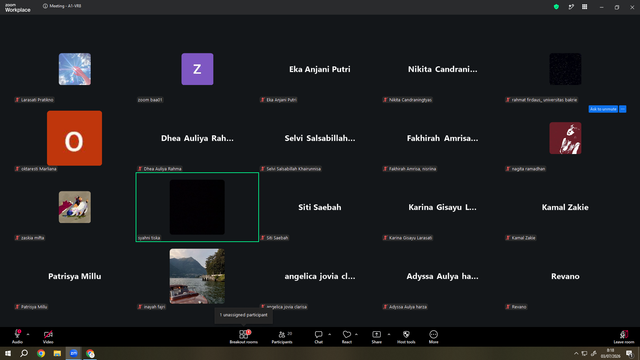Select inayah fajri's lake photo tile
This screenshot has height=360, width=640.
(x=197, y=276)
